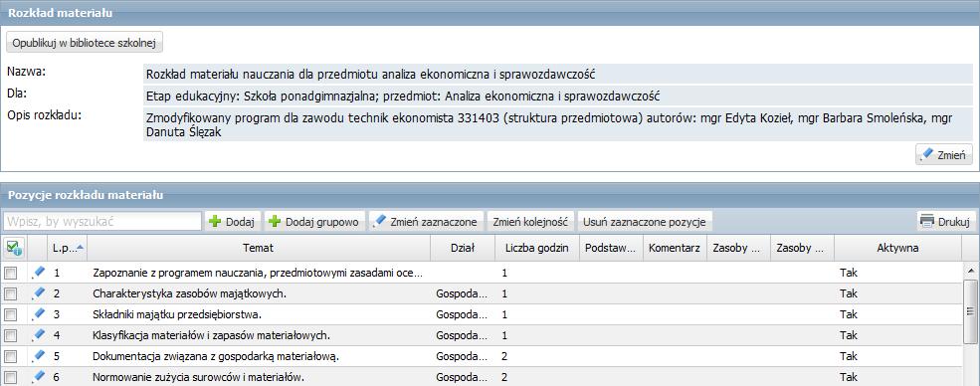
Task: Check the box next to Składniki majątku przedsiębiorstwa
Action: point(10,314)
